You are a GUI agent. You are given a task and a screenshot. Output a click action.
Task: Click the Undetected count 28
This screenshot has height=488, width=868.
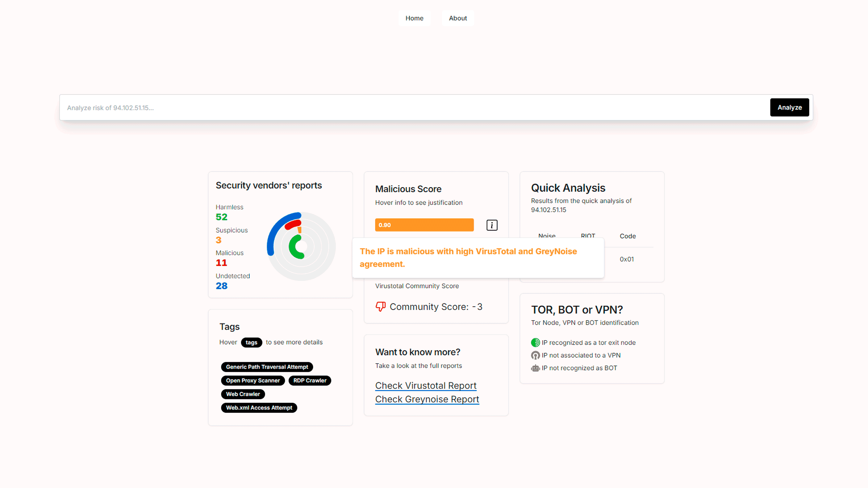pyautogui.click(x=221, y=286)
